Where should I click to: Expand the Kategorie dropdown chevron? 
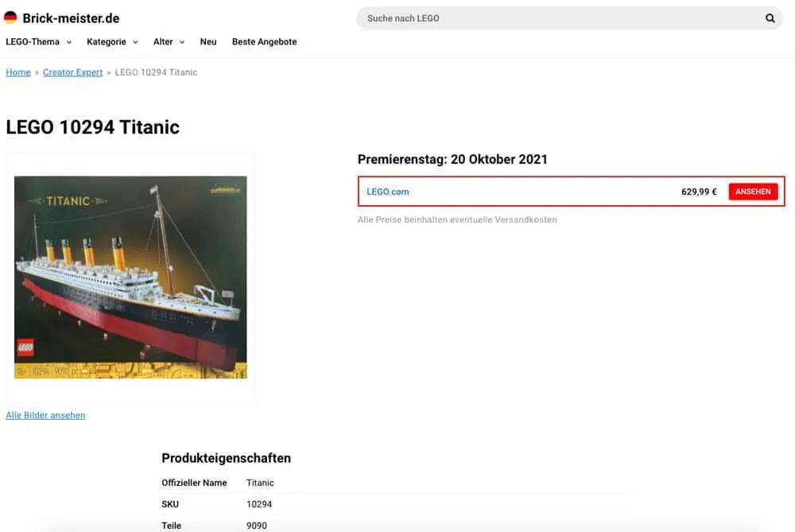[x=135, y=42]
